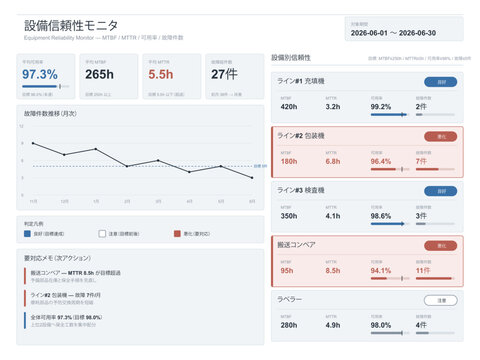The width and height of the screenshot is (480, 360).
Task: Click the 判定凡例 legend heading
Action: click(x=34, y=224)
